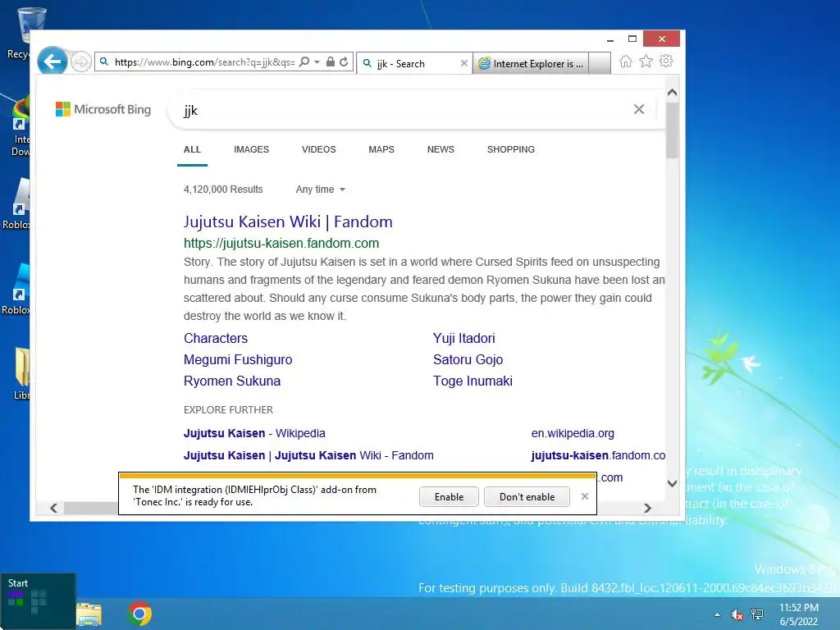Click the Home icon in IE toolbar
The image size is (840, 630).
pyautogui.click(x=626, y=61)
